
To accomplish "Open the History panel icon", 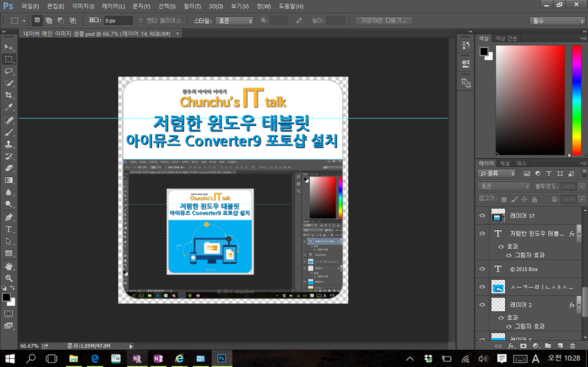I will (466, 45).
